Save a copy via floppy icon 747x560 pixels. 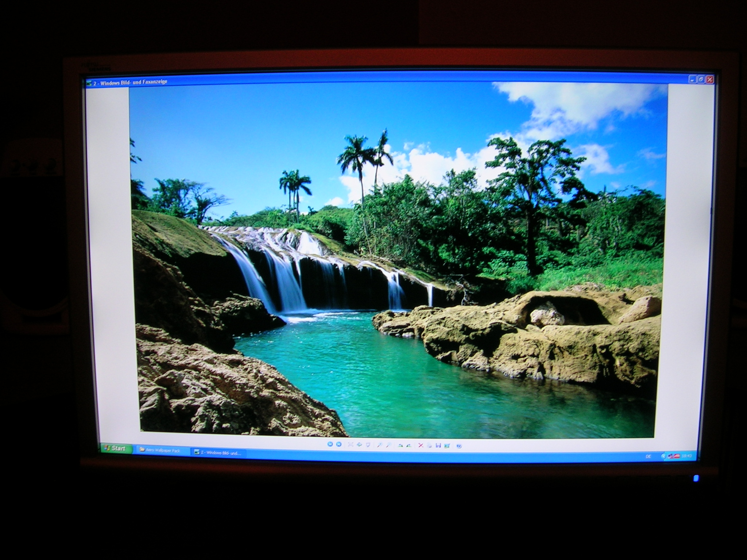[438, 446]
